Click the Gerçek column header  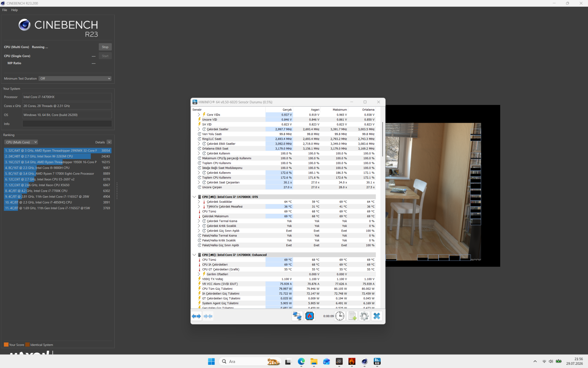[279, 110]
